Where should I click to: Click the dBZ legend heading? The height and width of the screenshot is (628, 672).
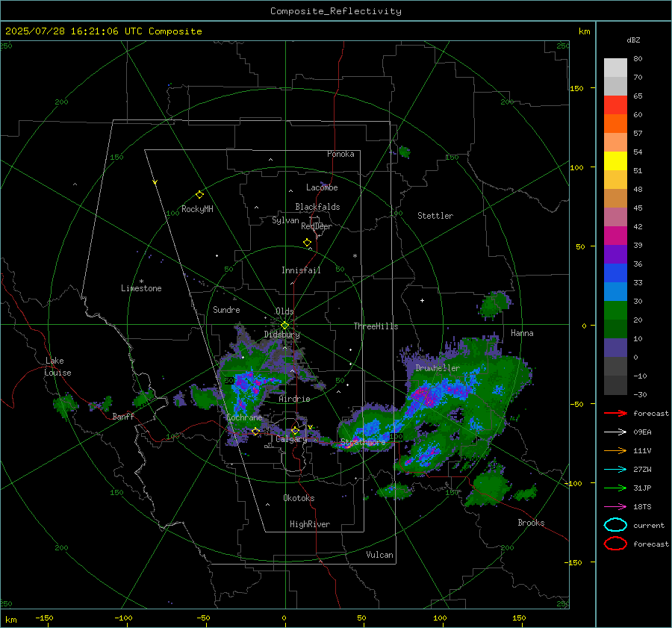[633, 40]
